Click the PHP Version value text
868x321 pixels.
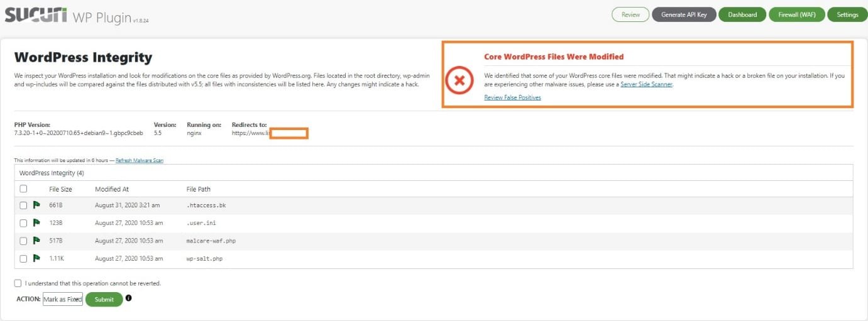(79, 133)
